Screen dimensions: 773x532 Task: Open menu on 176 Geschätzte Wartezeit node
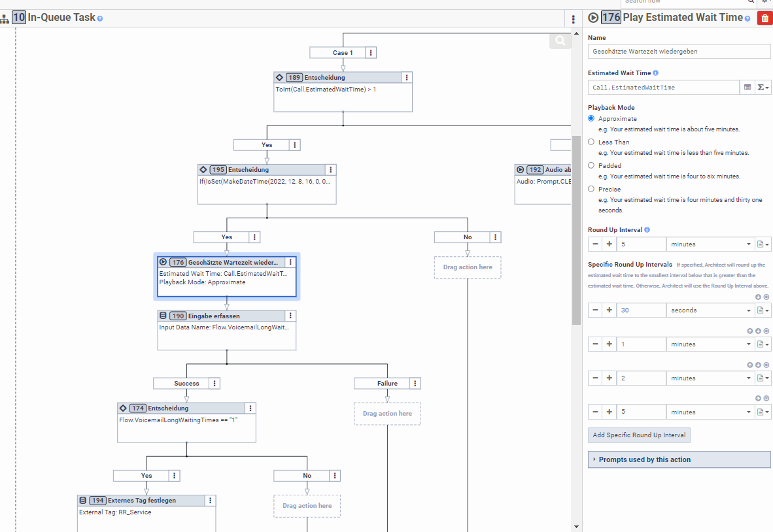(290, 262)
